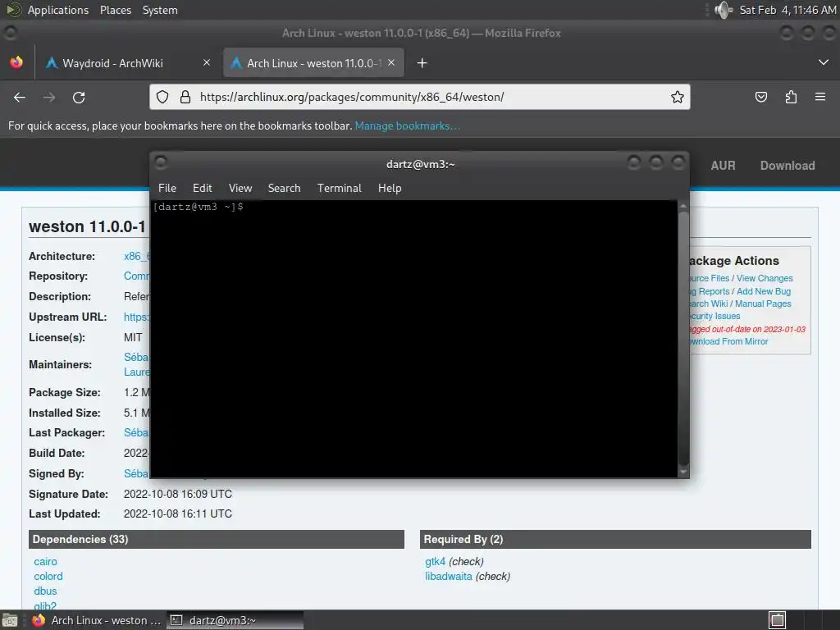Open the Terminal menu in terminal
This screenshot has height=630, width=840.
pyautogui.click(x=339, y=188)
